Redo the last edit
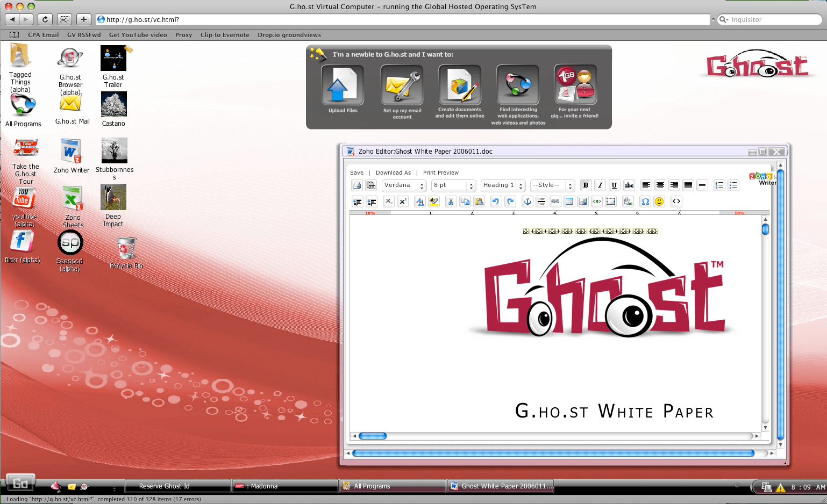827x504 pixels. click(510, 201)
